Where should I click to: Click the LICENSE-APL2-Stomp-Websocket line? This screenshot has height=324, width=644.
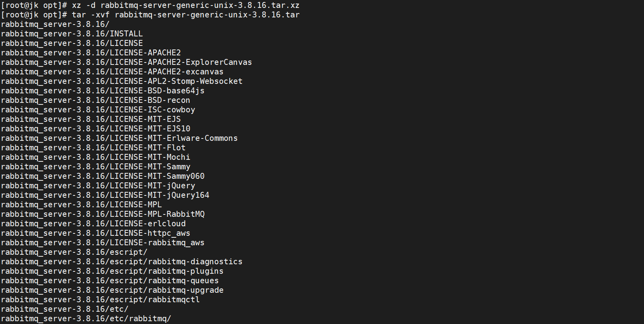tap(122, 81)
